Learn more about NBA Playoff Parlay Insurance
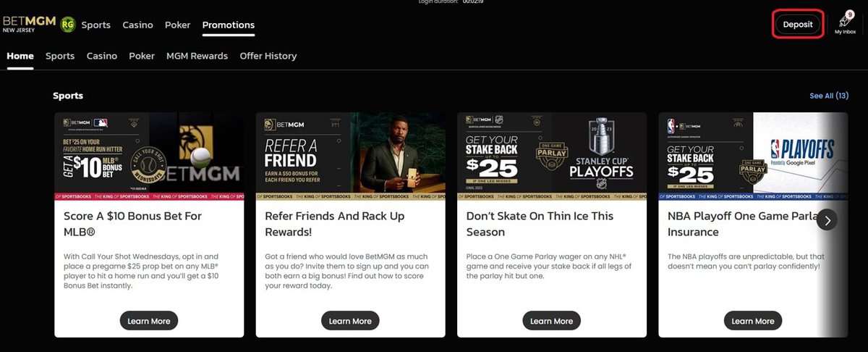Viewport: 868px width, 352px height. [753, 321]
